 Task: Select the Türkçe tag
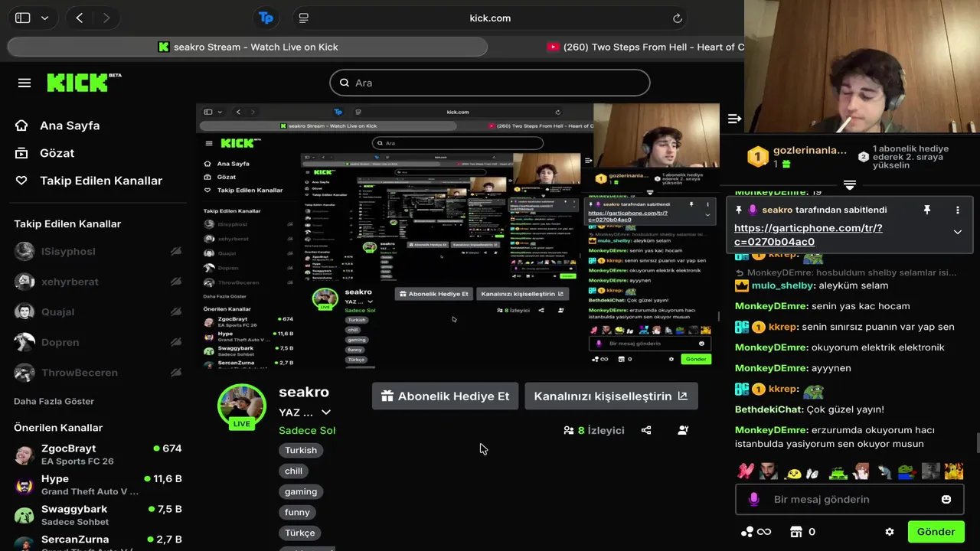[300, 533]
